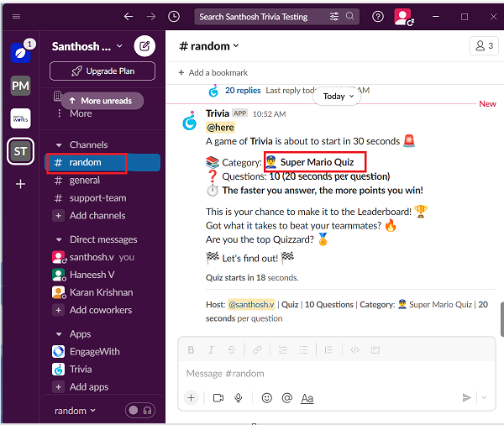This screenshot has width=504, height=425.
Task: Open the hamburger menu icon
Action: click(17, 17)
